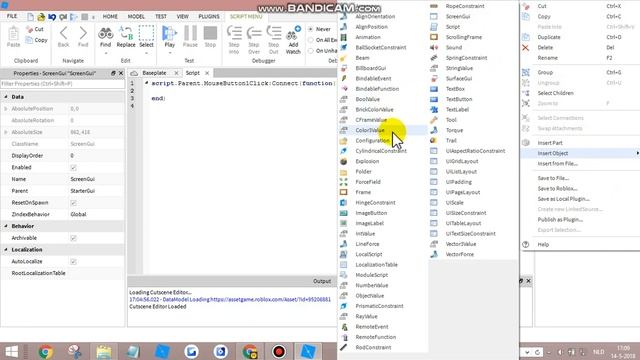Image resolution: width=640 pixels, height=360 pixels.
Task: Open the Find dropdown arrow
Action: pyautogui.click(x=105, y=53)
